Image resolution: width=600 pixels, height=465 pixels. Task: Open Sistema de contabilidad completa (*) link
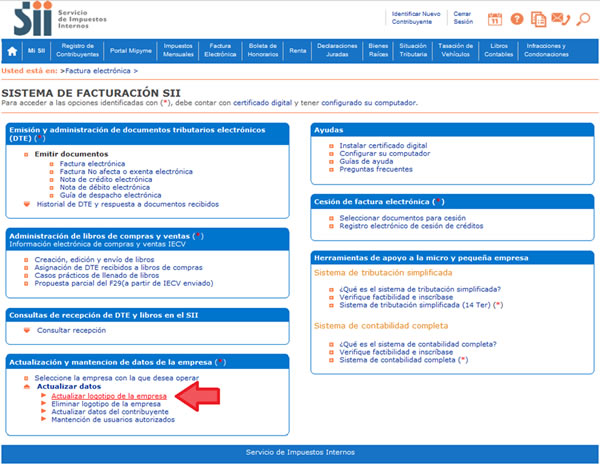coord(404,360)
